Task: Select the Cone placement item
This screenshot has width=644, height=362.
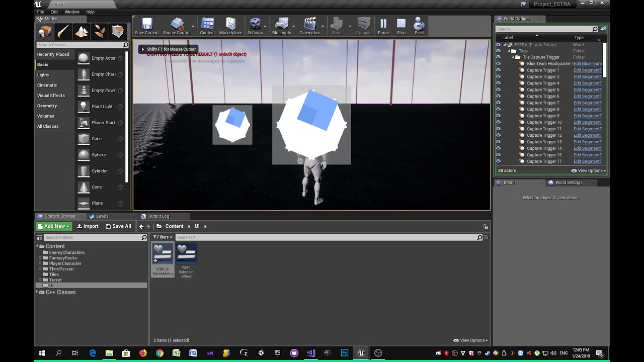Action: (101, 187)
